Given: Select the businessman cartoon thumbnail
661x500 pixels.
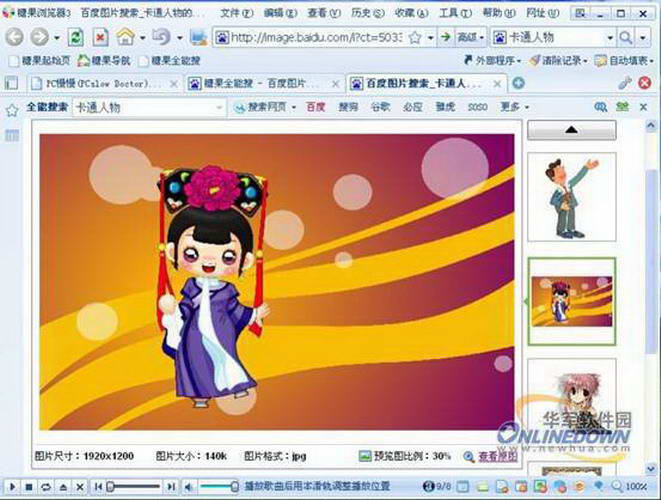Looking at the screenshot, I should click(x=572, y=197).
